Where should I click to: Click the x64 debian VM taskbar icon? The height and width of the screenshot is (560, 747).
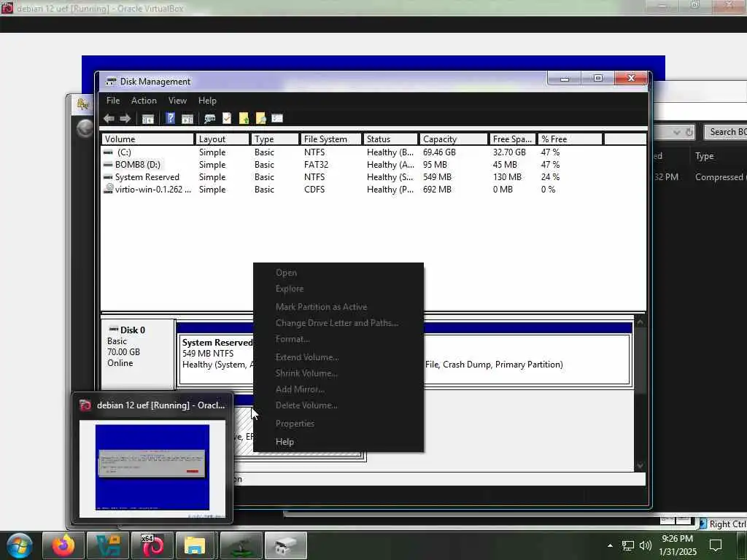(x=152, y=545)
